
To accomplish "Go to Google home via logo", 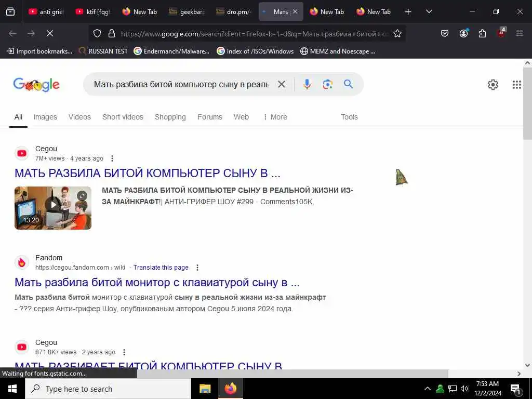I will pos(36,85).
